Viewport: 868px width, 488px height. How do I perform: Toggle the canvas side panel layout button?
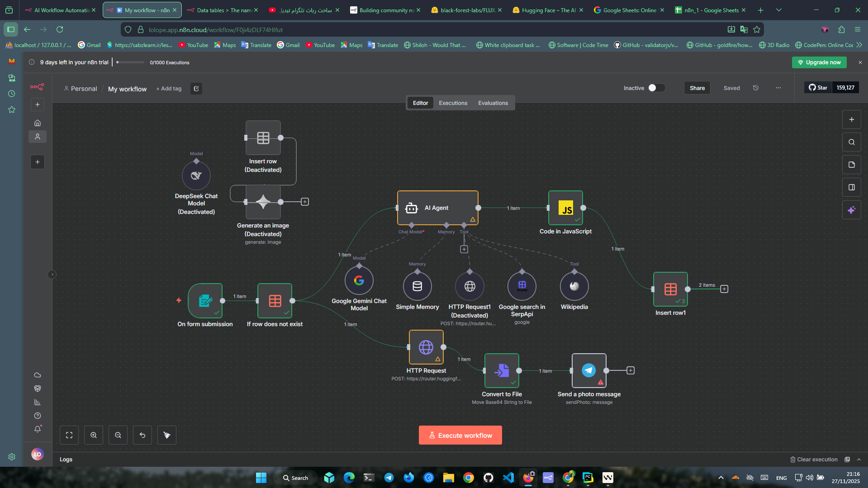[851, 187]
